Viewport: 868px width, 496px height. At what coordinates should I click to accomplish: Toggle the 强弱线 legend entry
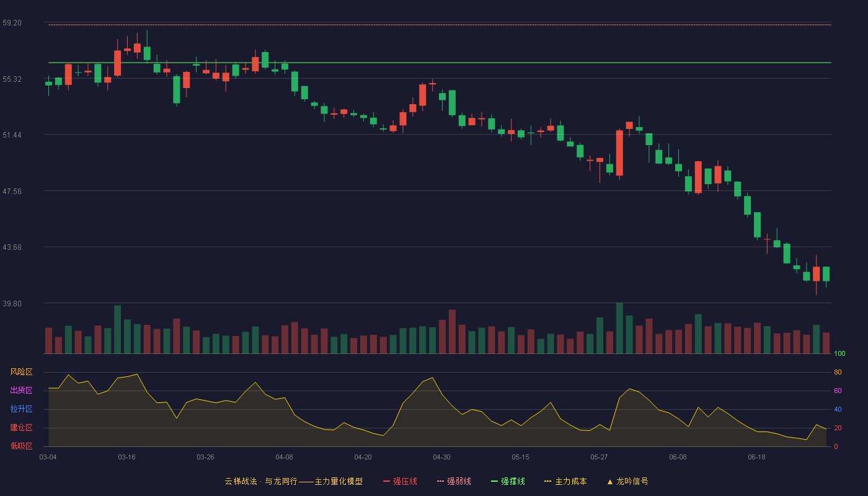[454, 481]
